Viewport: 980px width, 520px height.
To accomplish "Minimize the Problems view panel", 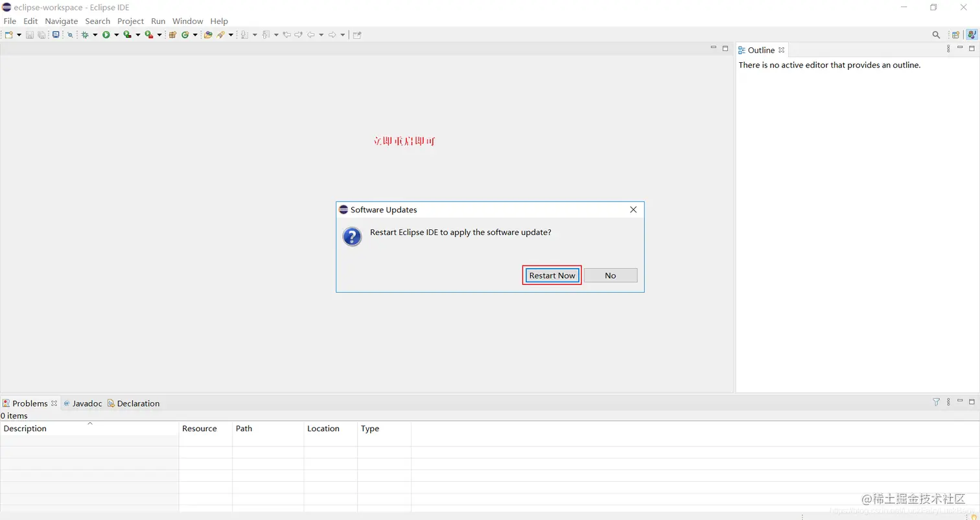I will 960,401.
